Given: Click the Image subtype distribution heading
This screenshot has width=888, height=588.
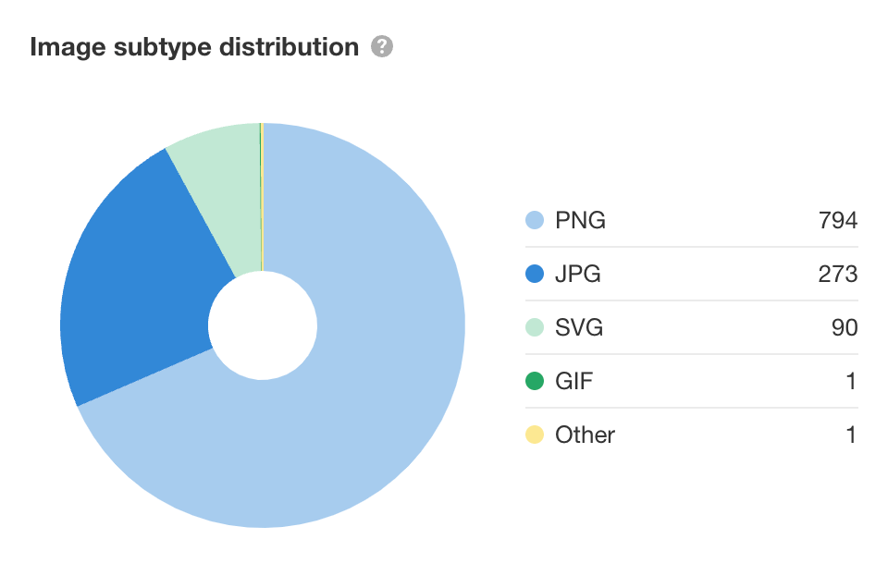Looking at the screenshot, I should click(194, 46).
